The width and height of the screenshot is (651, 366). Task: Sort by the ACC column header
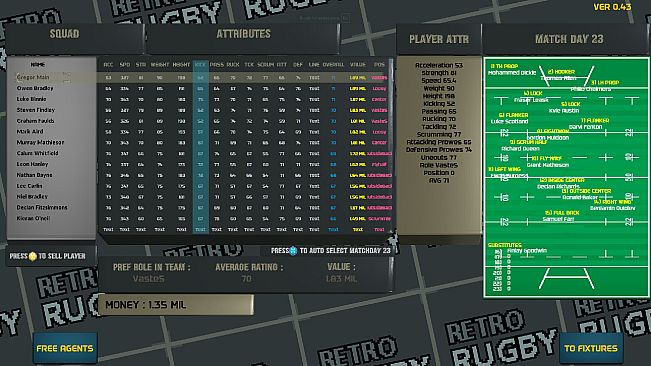click(108, 65)
